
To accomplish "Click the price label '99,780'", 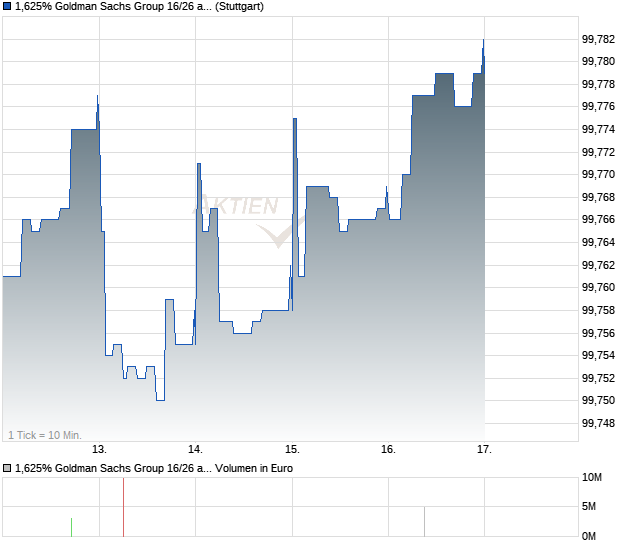I will point(598,61).
